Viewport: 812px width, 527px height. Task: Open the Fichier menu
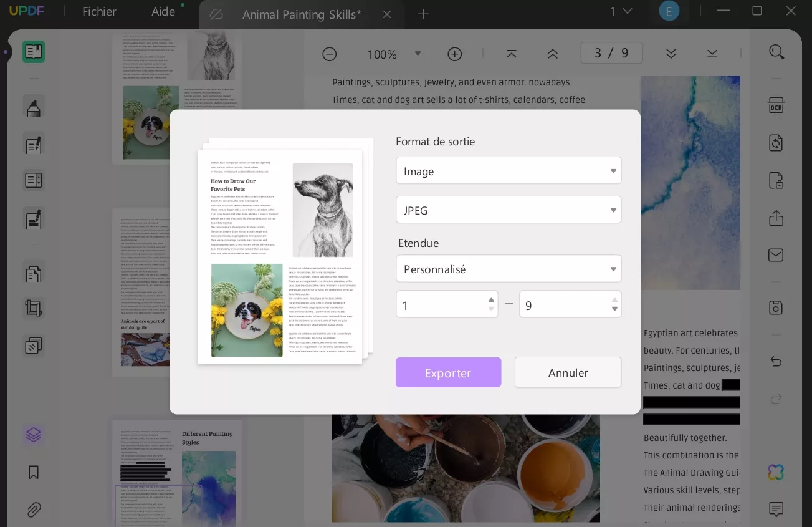(99, 12)
